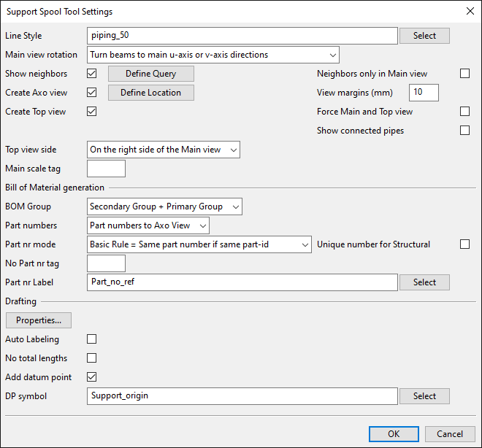Tick Force Main and Top view
The image size is (482, 448).
pos(464,112)
